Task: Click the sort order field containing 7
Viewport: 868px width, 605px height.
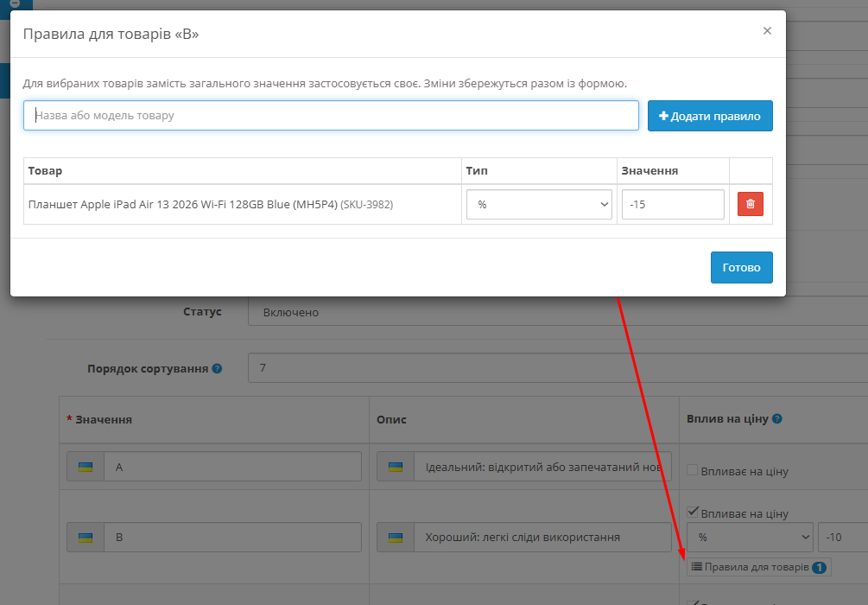Action: tap(558, 368)
